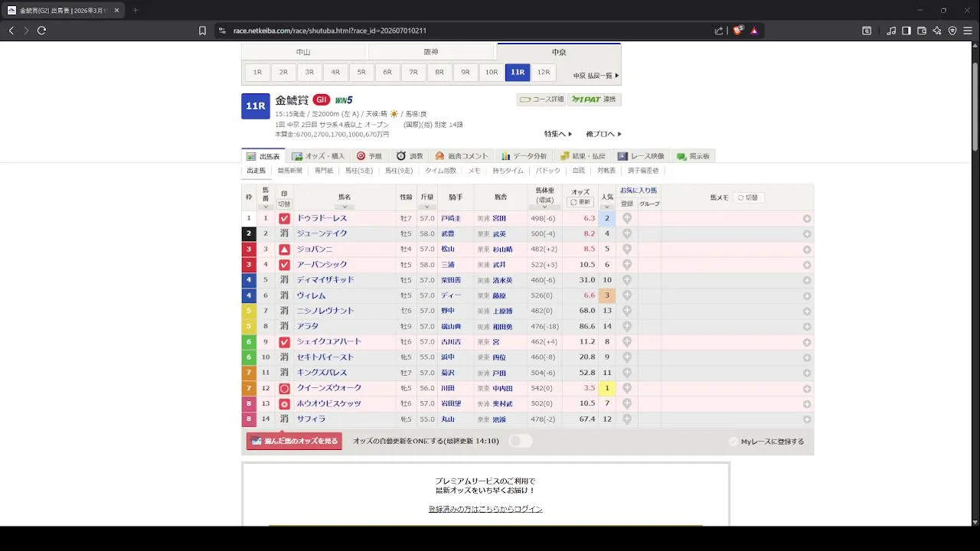Add memo for ジューンテイク row with right plus
Image resolution: width=980 pixels, height=551 pixels.
[807, 234]
